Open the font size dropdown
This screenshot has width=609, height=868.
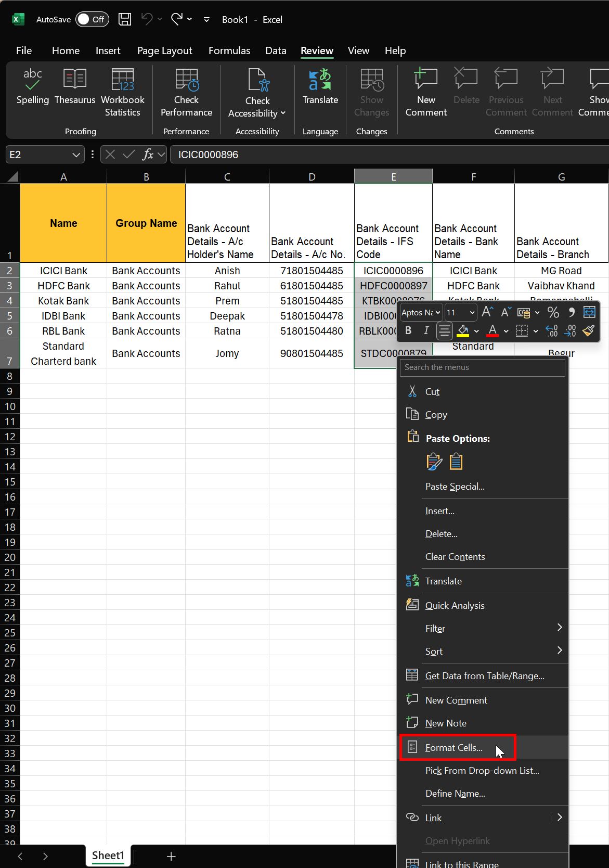pyautogui.click(x=472, y=312)
